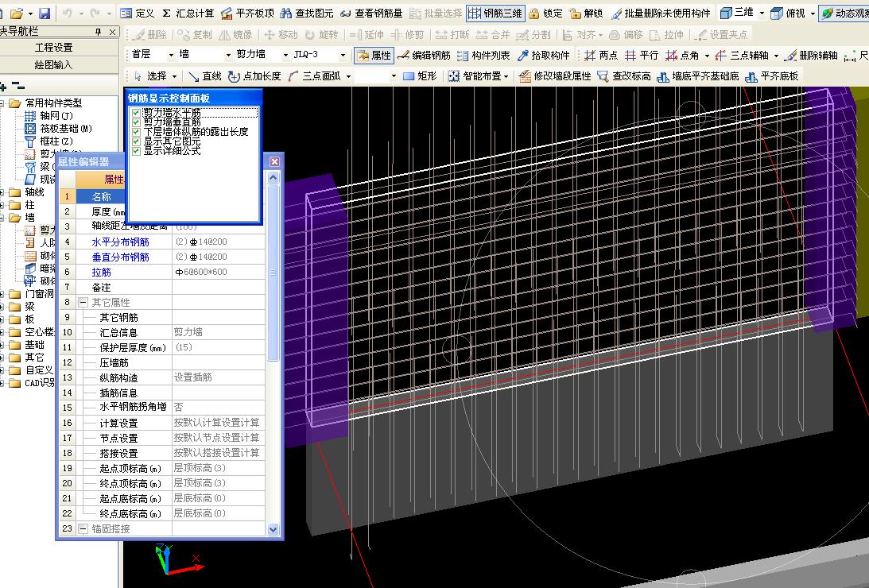869x588 pixels.
Task: Toggle the 显示详细公式 checkbox
Action: pyautogui.click(x=136, y=150)
